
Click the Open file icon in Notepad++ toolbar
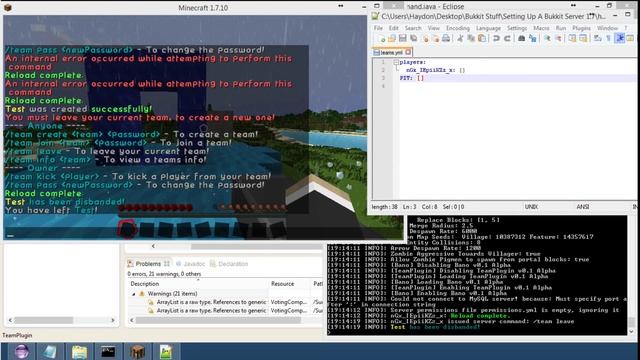pyautogui.click(x=392, y=38)
